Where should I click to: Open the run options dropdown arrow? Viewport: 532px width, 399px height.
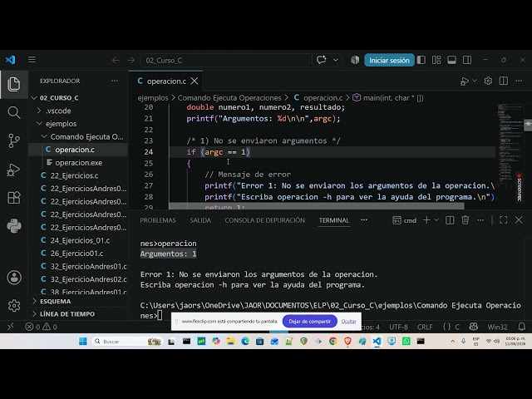click(x=475, y=81)
